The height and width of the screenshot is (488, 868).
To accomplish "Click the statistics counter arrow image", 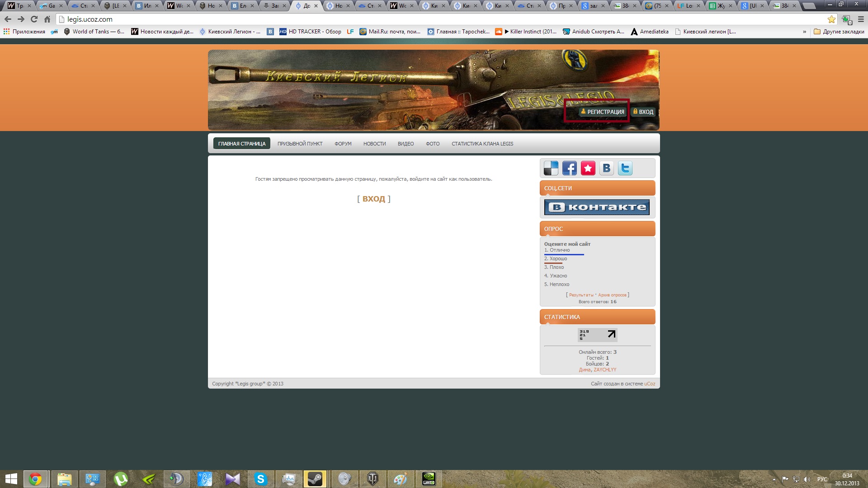I will (597, 334).
